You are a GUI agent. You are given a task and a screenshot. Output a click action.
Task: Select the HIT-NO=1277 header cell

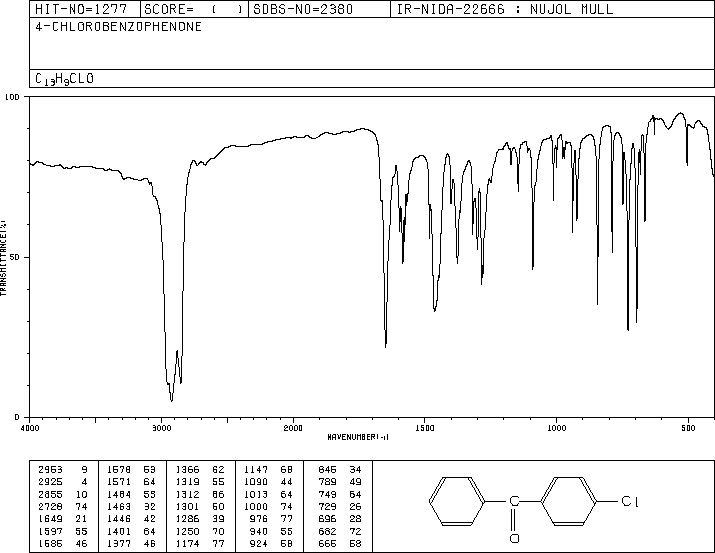tap(85, 9)
